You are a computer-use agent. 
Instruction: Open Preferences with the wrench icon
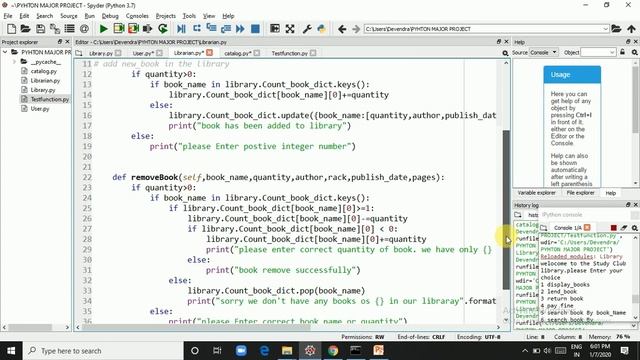(307, 29)
